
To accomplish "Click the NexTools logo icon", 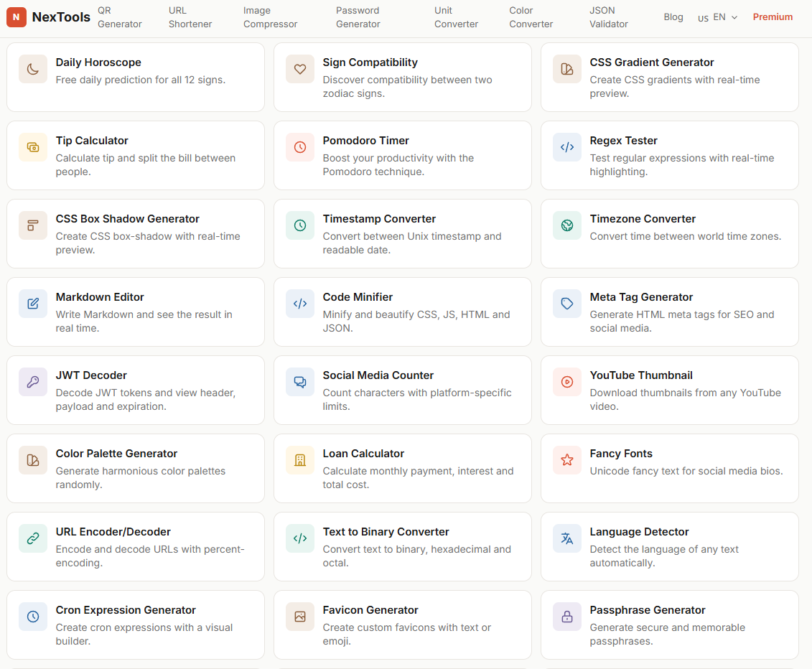I will (x=17, y=17).
